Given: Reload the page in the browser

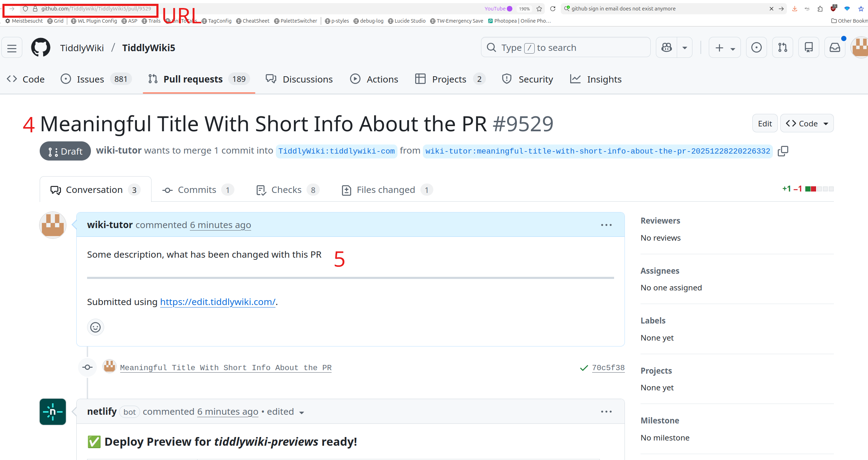Looking at the screenshot, I should 553,9.
